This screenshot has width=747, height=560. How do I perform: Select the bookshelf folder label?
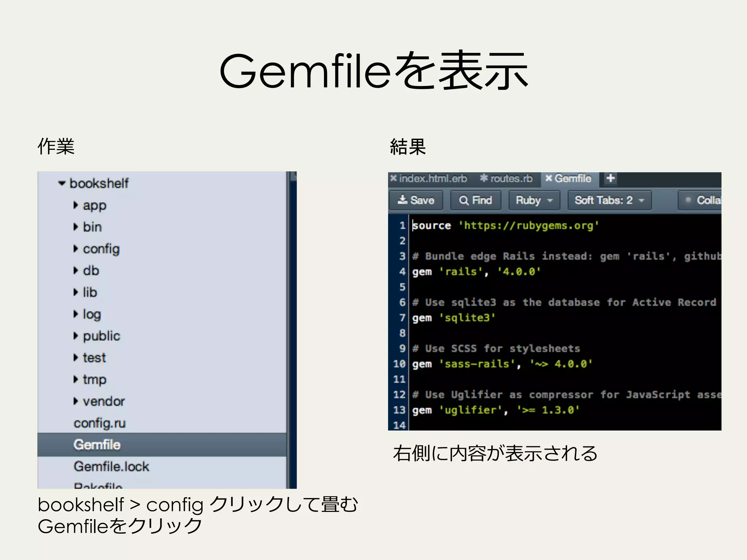pyautogui.click(x=99, y=183)
